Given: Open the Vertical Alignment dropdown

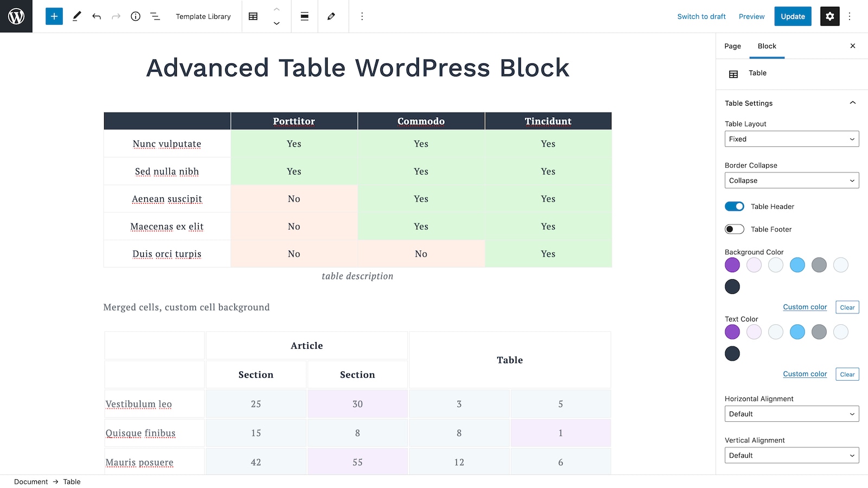Looking at the screenshot, I should pyautogui.click(x=792, y=455).
